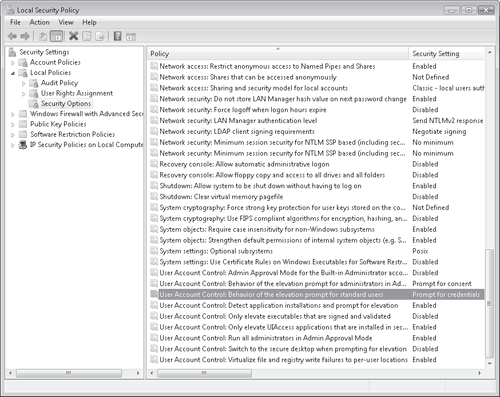
Task: Click the Help question mark toolbar icon
Action: pyautogui.click(x=117, y=36)
